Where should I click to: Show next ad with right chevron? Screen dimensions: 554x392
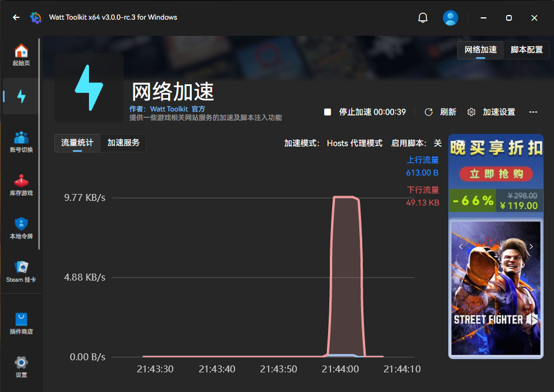531,247
